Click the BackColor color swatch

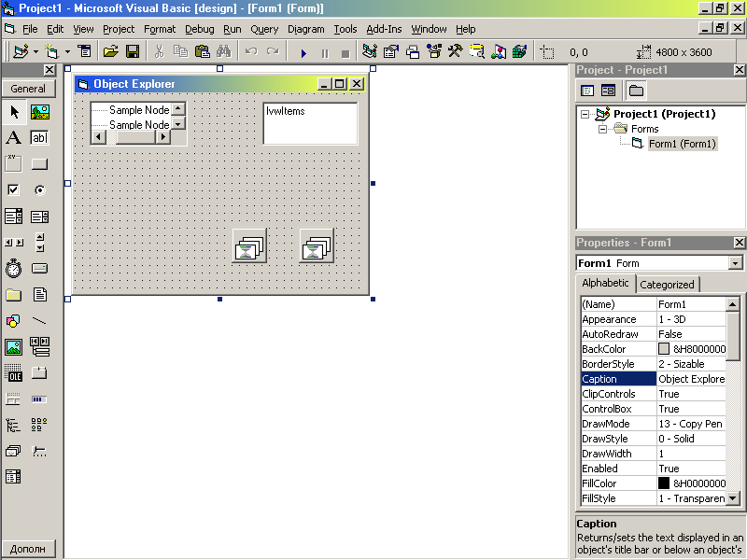pos(664,349)
